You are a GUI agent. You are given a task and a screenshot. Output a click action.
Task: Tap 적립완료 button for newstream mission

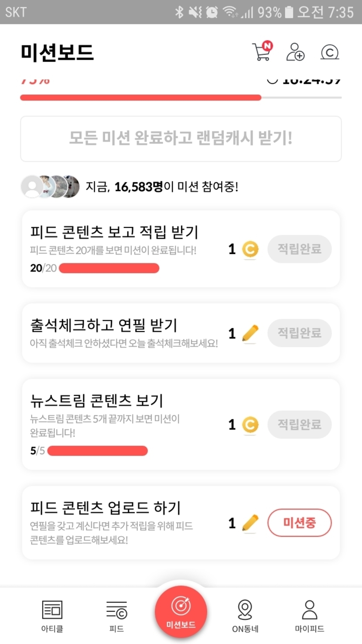(x=299, y=425)
